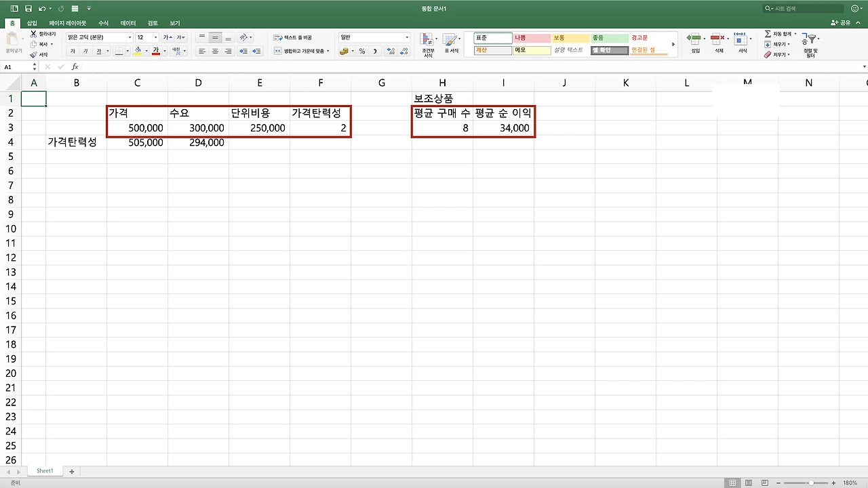The image size is (868, 488).
Task: Open the View (보기) ribbon tab
Action: tap(175, 23)
